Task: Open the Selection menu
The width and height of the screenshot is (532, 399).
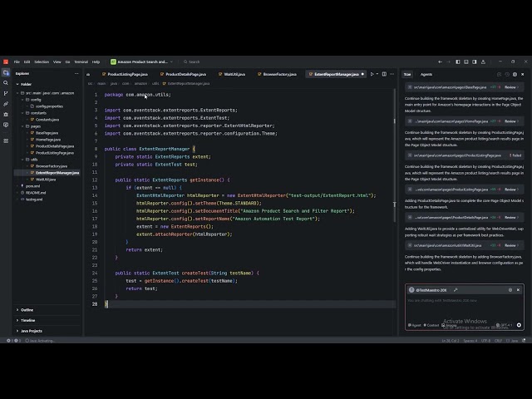Action: pyautogui.click(x=42, y=62)
